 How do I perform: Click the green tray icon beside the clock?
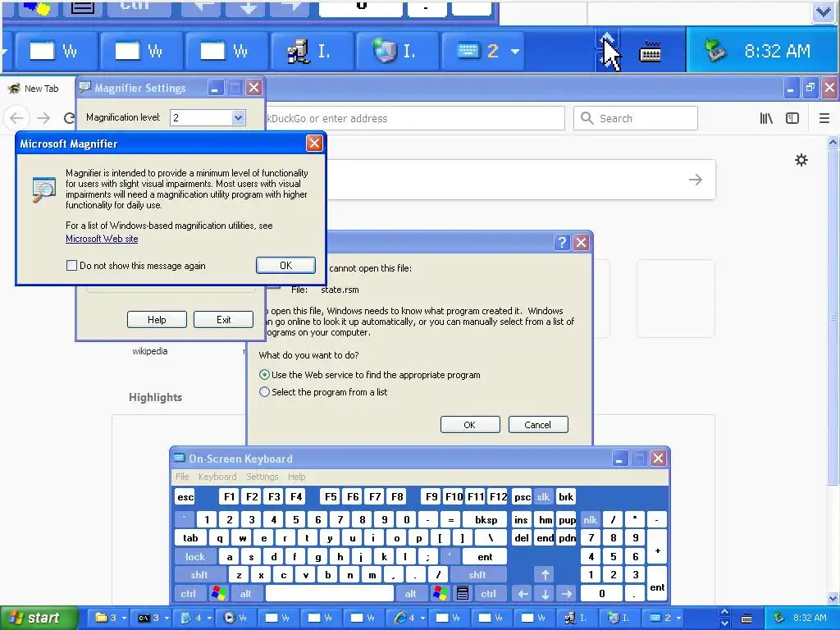(779, 618)
